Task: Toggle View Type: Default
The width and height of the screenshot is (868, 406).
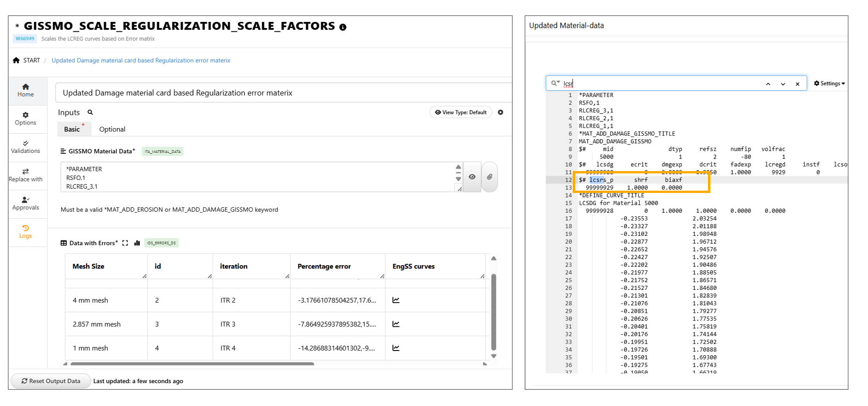Action: [460, 112]
